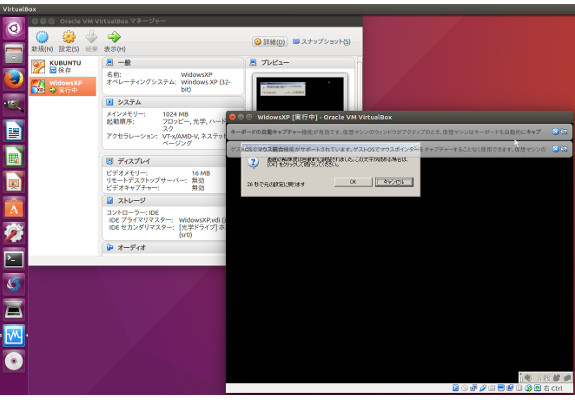
Task: Click キャンセル in the Windows XP dialog
Action: [x=394, y=182]
